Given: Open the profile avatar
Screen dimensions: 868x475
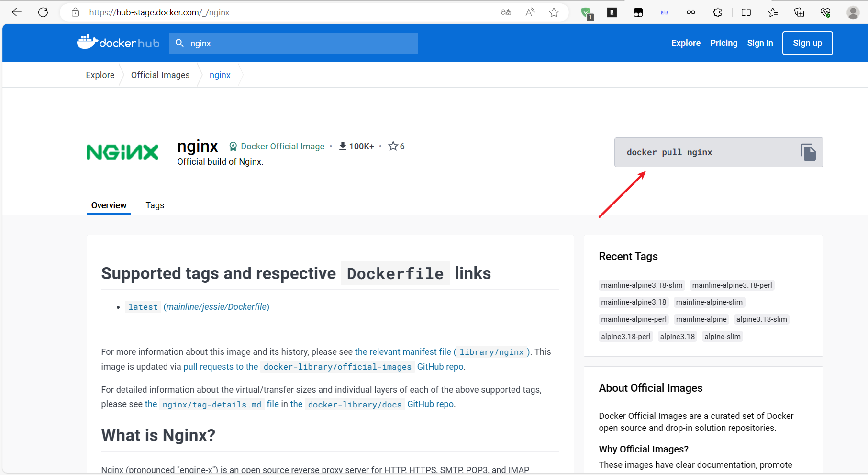Looking at the screenshot, I should click(x=853, y=12).
